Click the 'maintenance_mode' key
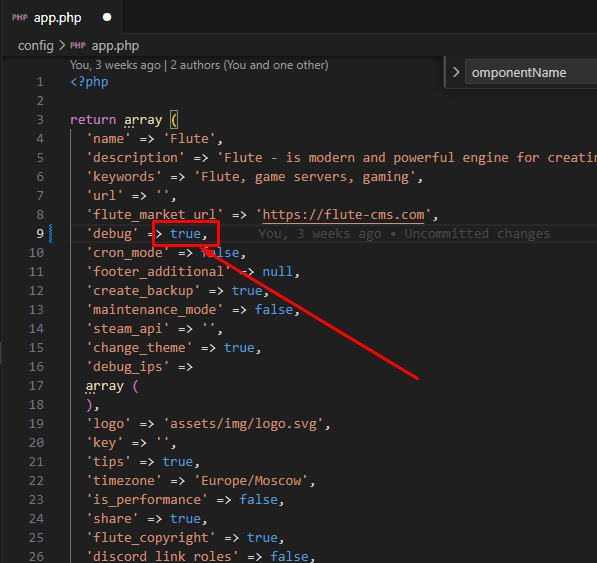 (x=155, y=310)
